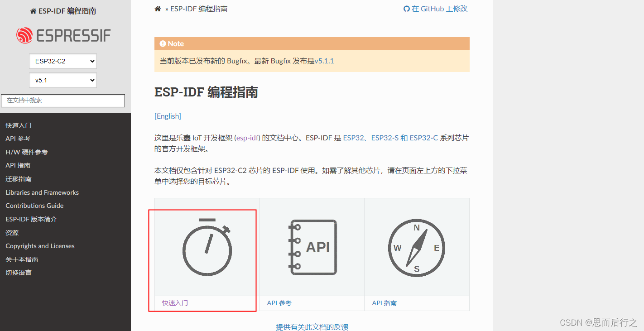The width and height of the screenshot is (644, 331).
Task: Click the 快速入门 caption link under stopwatch
Action: coord(175,303)
